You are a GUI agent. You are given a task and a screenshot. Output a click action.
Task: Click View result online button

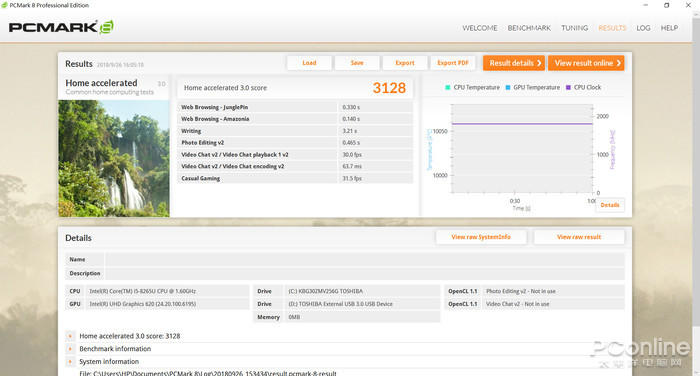586,63
